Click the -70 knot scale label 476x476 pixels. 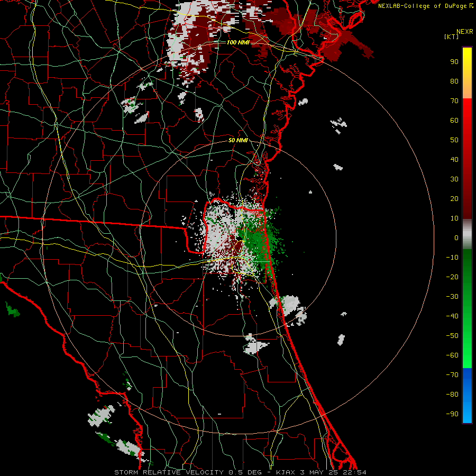coord(452,375)
